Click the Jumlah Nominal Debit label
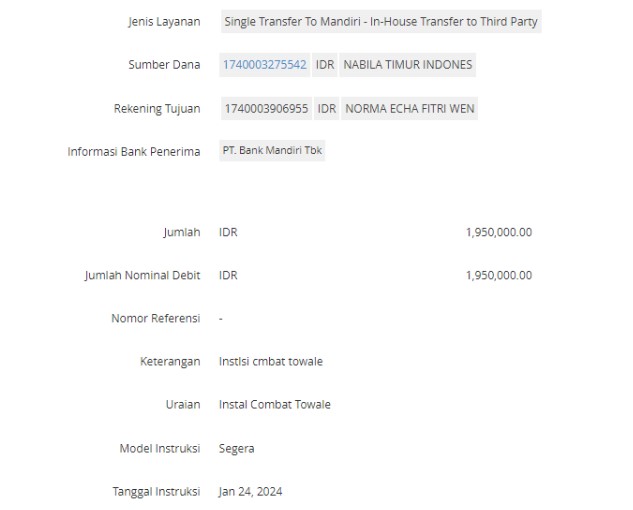Image resolution: width=633 pixels, height=510 pixels. click(142, 275)
